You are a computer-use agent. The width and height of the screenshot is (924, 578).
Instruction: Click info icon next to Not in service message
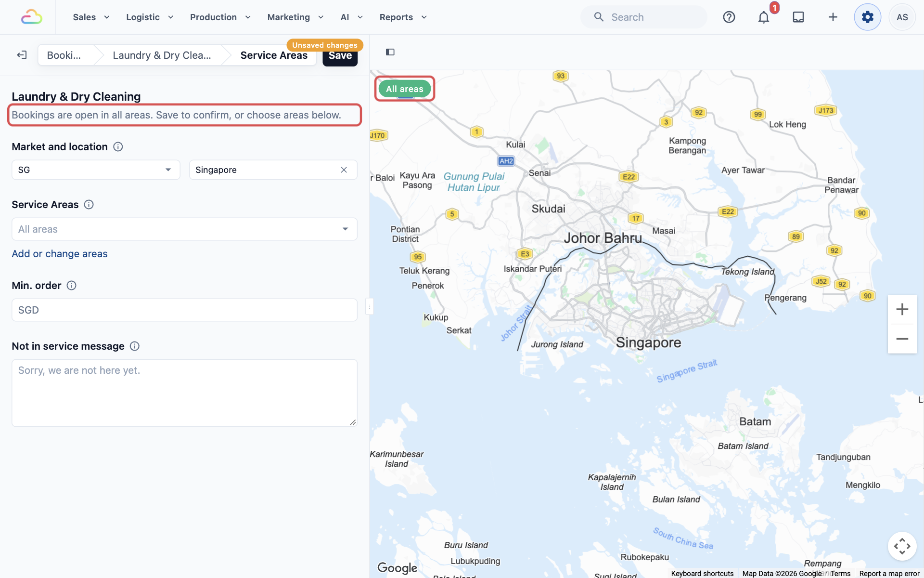(x=135, y=346)
